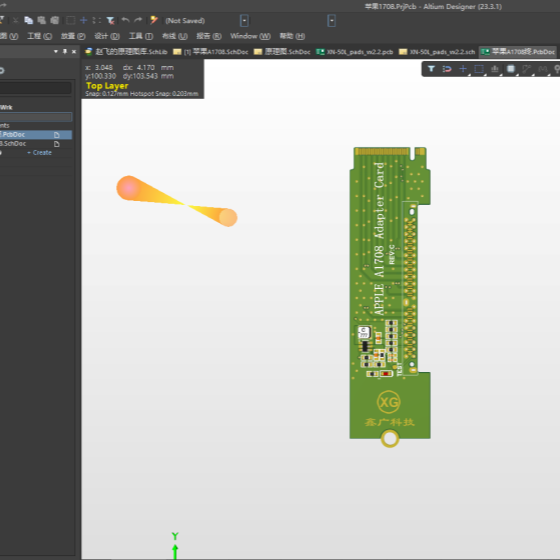
Task: Switch to the [1] 苹果A1708.SchDoc tab
Action: click(211, 52)
